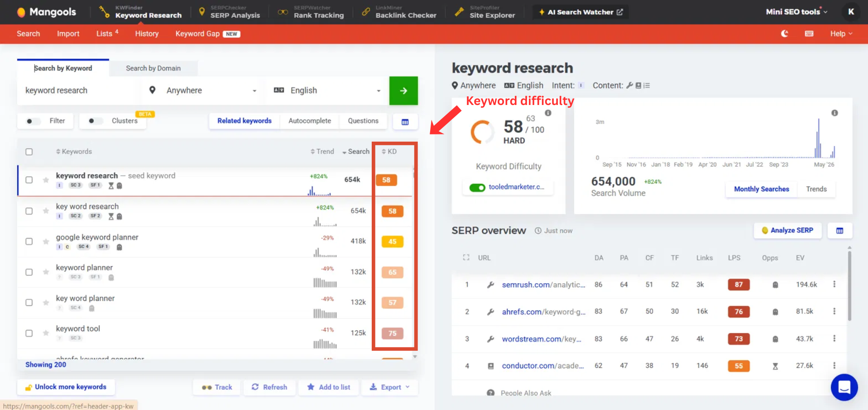The height and width of the screenshot is (410, 868).
Task: Click the green search arrow button
Action: point(403,91)
